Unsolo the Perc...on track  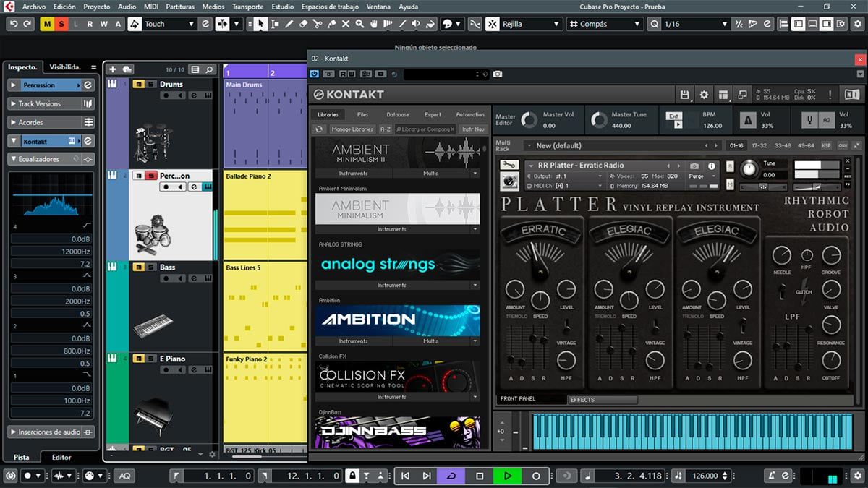150,176
